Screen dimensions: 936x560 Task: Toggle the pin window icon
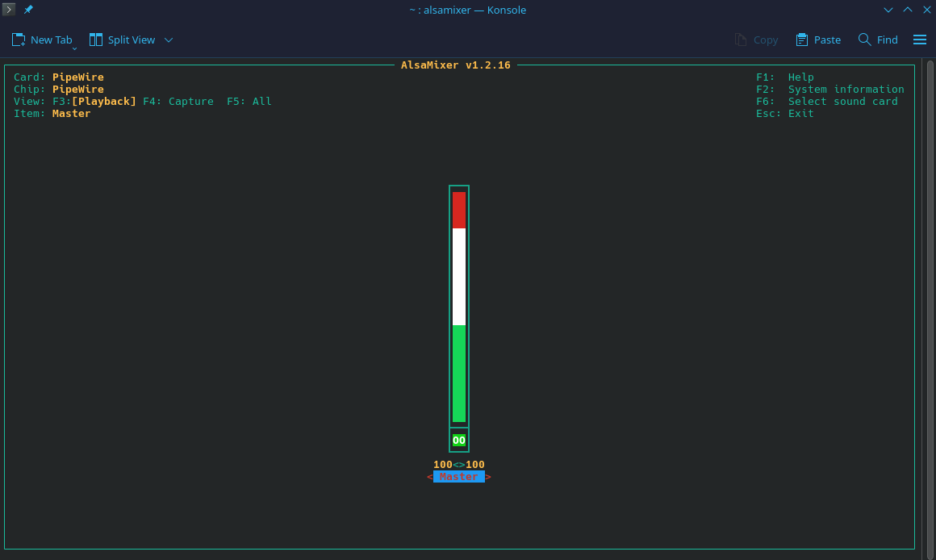pos(28,10)
